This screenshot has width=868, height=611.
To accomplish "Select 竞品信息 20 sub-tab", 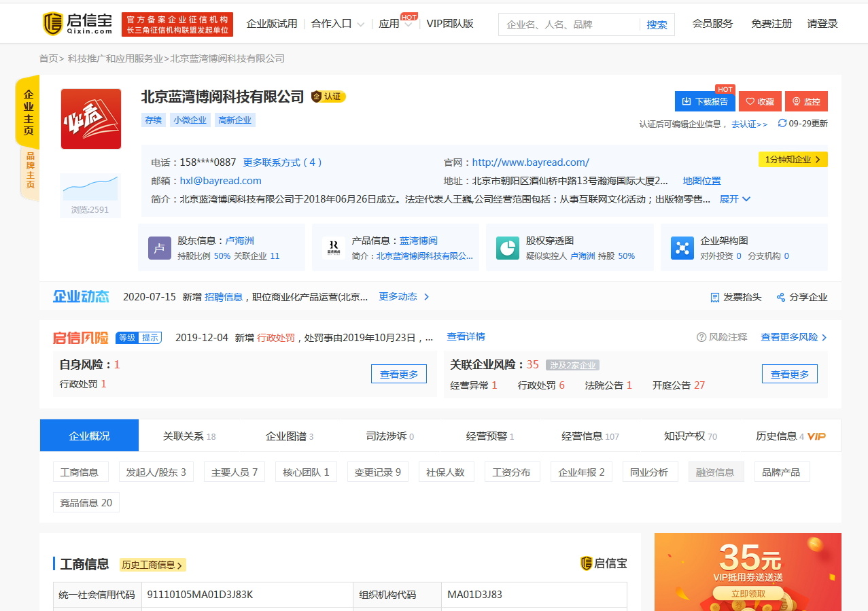I will tap(86, 502).
